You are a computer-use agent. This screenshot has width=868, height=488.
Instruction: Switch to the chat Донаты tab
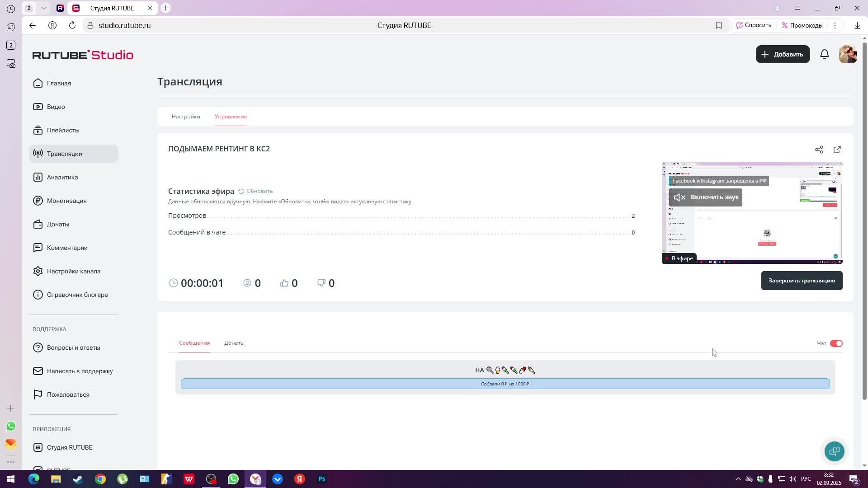pyautogui.click(x=234, y=343)
